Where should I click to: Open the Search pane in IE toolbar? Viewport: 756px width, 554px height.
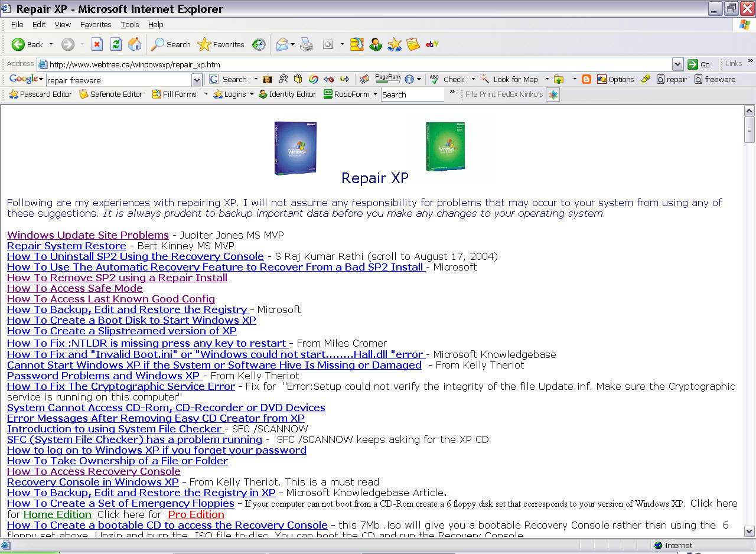click(171, 44)
